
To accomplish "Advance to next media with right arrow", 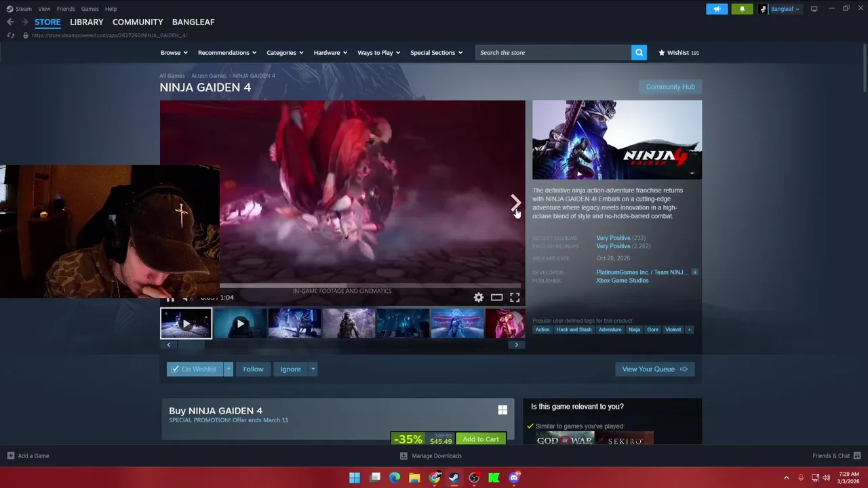I will point(515,202).
